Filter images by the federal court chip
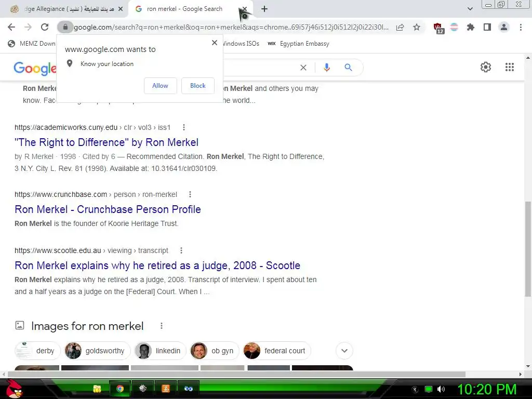Image resolution: width=532 pixels, height=399 pixels. point(277,351)
